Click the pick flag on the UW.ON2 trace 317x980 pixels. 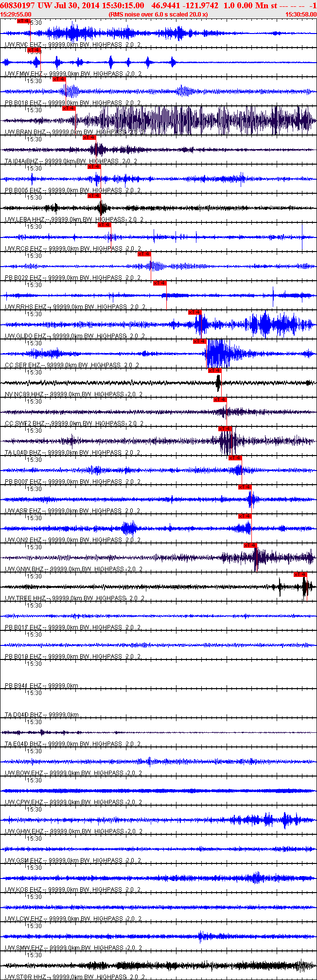[x=245, y=516]
